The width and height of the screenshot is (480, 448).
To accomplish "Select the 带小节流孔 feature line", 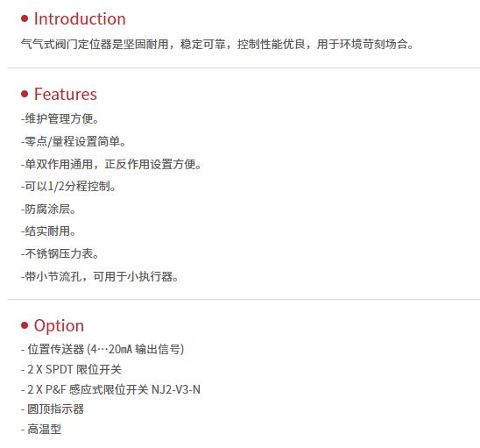I will pyautogui.click(x=100, y=277).
